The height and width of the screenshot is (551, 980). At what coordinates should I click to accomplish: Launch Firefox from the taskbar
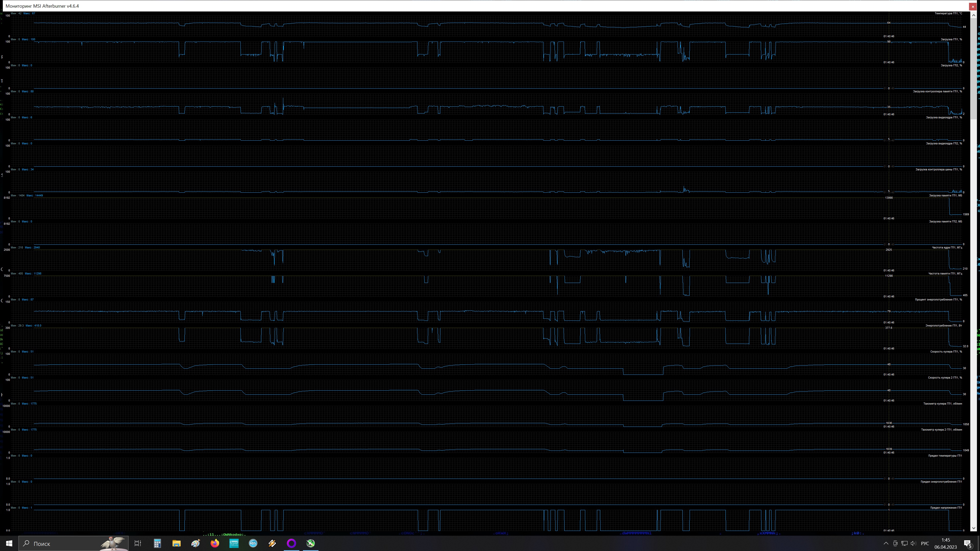click(215, 543)
